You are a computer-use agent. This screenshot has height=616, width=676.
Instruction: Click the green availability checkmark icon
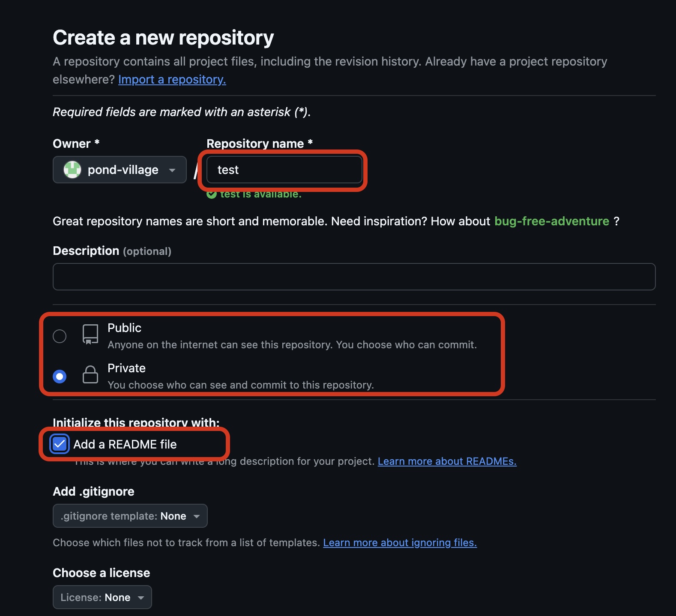coord(211,195)
